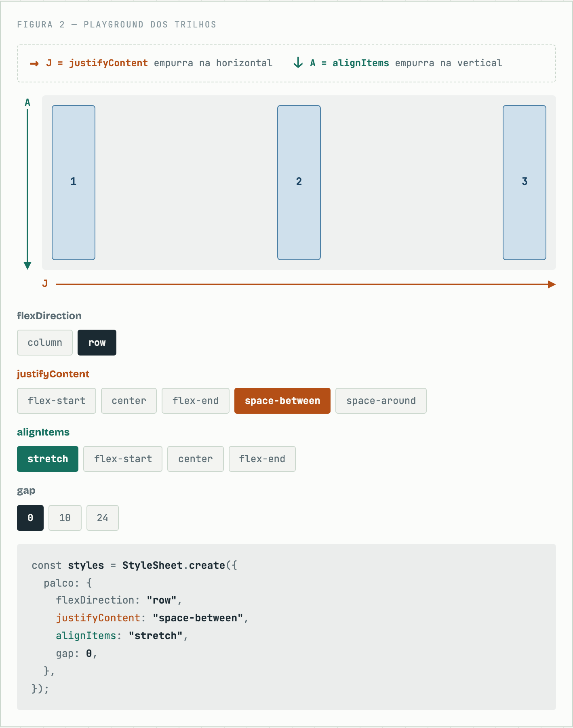
Task: Set justifyContent to flex-start
Action: pos(57,401)
